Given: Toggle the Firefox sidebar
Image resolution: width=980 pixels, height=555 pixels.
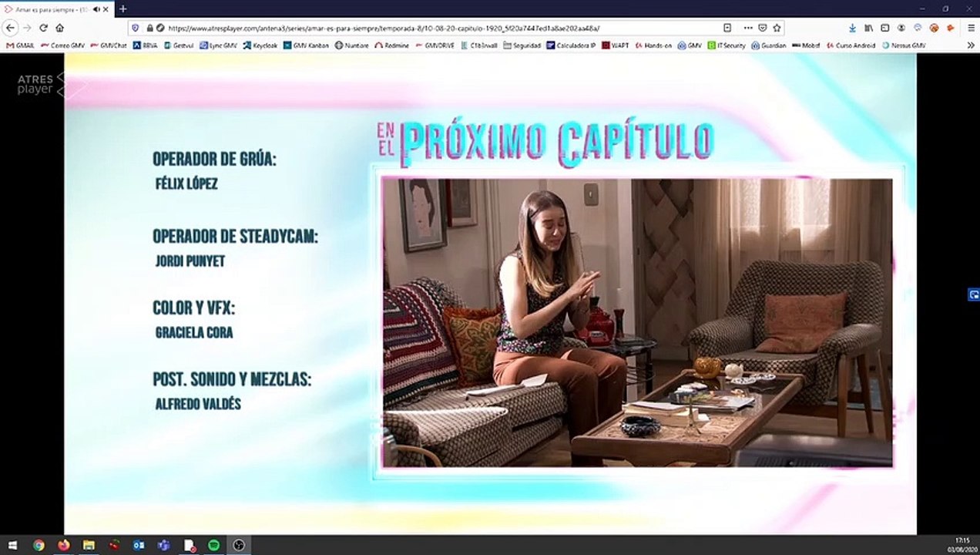Looking at the screenshot, I should pyautogui.click(x=885, y=28).
